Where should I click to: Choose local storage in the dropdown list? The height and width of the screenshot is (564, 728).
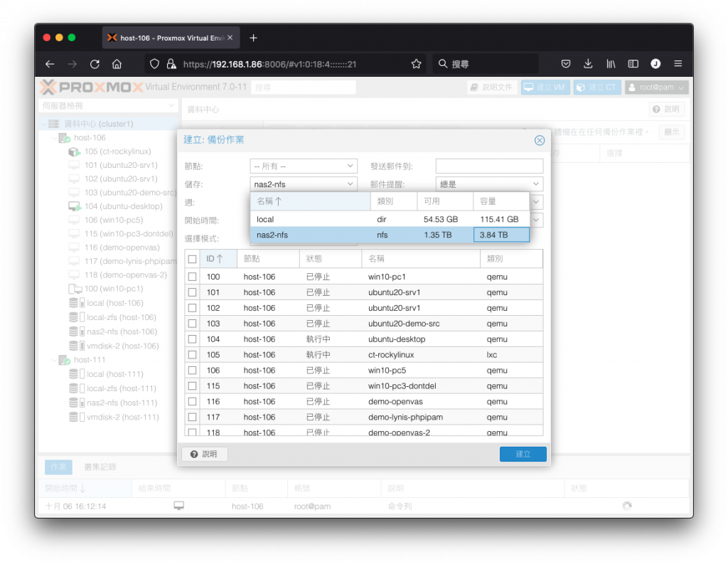pyautogui.click(x=390, y=219)
